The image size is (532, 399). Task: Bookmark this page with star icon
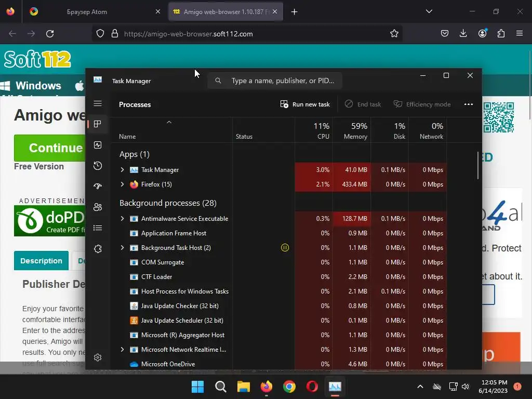tap(394, 34)
